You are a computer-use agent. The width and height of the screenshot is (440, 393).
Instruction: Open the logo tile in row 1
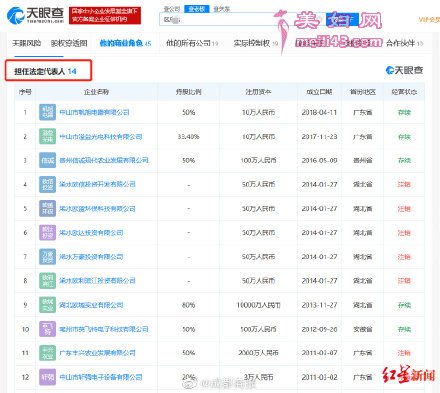click(x=47, y=112)
